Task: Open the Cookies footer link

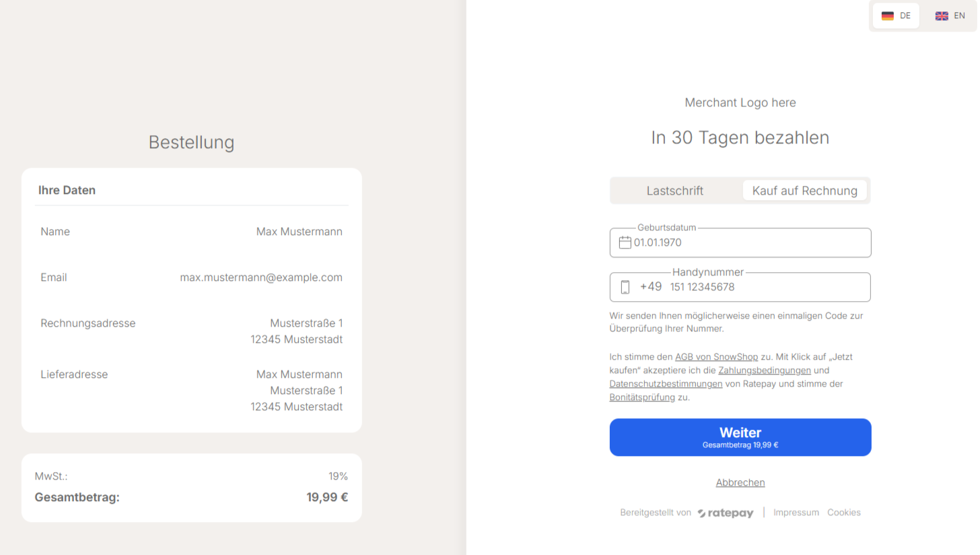Action: pyautogui.click(x=844, y=513)
